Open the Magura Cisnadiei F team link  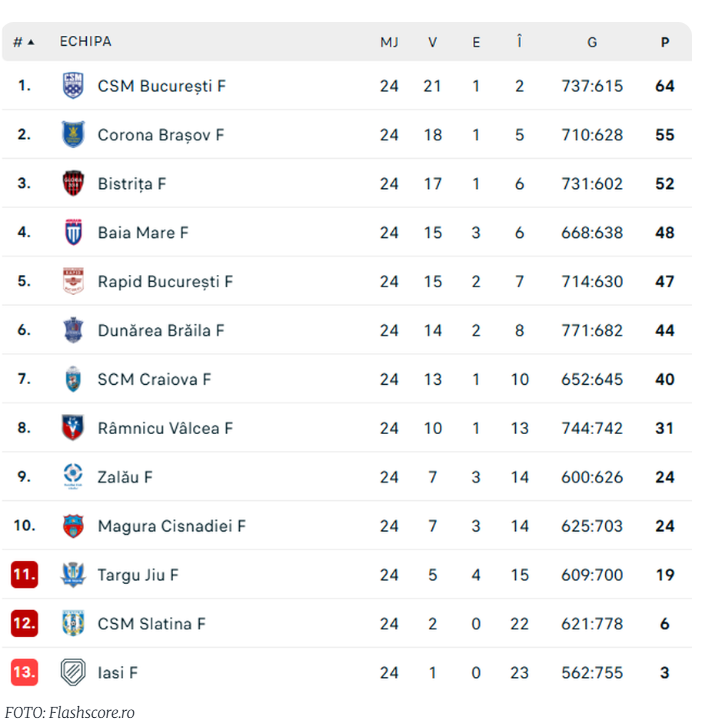[x=171, y=526]
